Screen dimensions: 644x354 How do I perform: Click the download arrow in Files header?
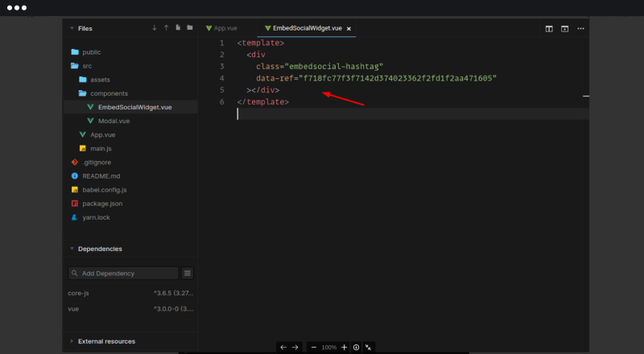point(155,27)
